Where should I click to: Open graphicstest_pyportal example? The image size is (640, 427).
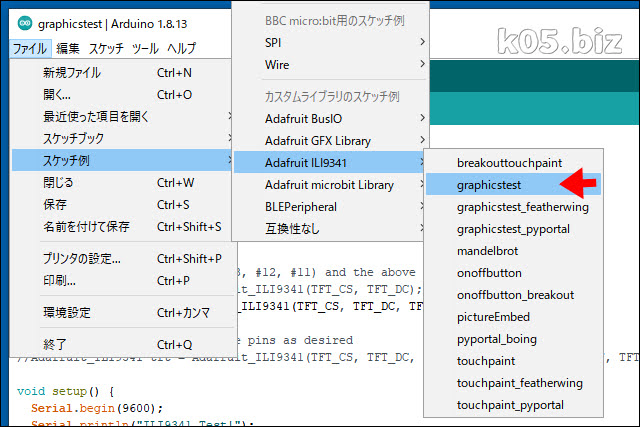tap(513, 229)
